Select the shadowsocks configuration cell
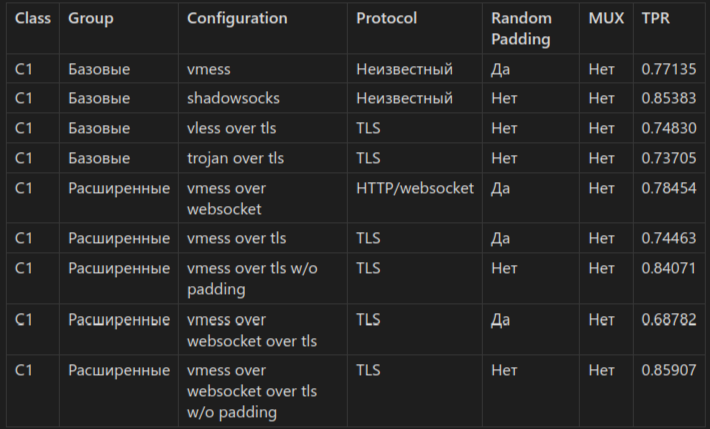This screenshot has width=710, height=429. [x=233, y=99]
